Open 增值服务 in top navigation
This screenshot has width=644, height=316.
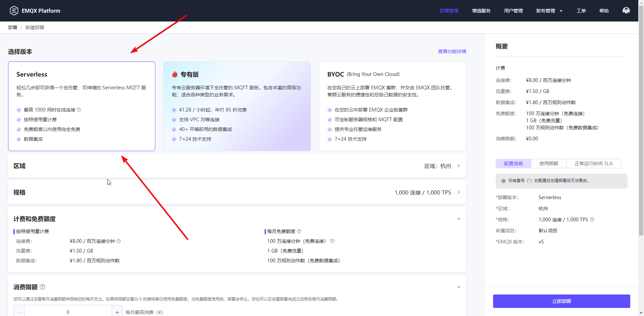[481, 11]
